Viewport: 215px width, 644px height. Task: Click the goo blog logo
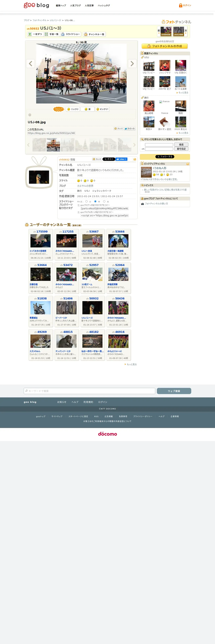click(36, 5)
